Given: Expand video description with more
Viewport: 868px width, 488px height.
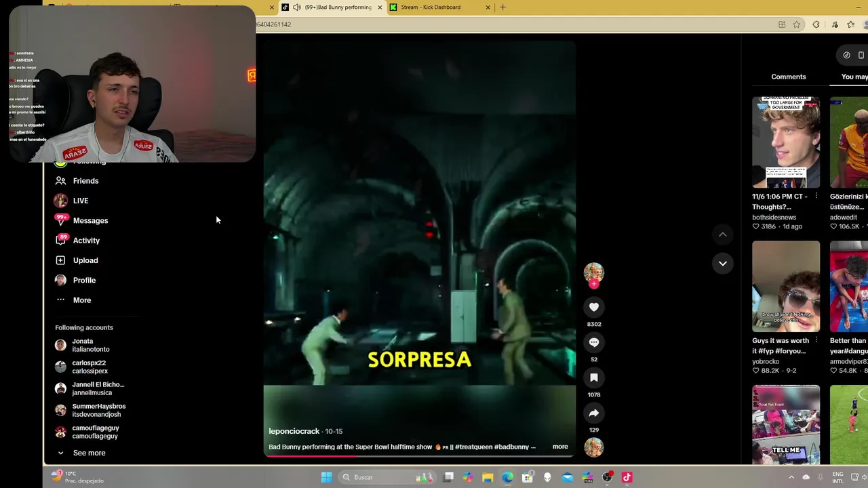Looking at the screenshot, I should coord(560,447).
